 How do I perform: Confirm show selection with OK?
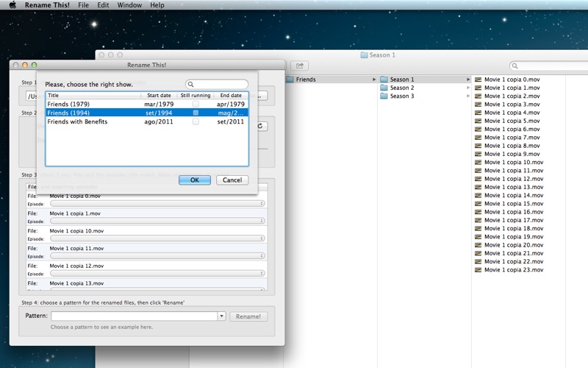click(195, 180)
